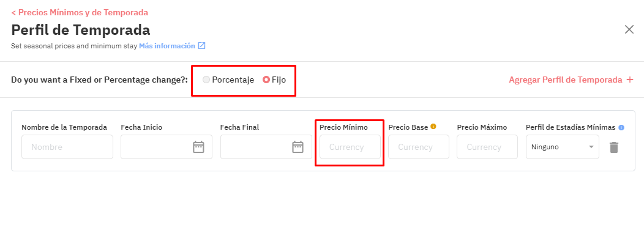Screen dimensions: 644x227
Task: Delete the season row with trash icon
Action: (x=613, y=147)
